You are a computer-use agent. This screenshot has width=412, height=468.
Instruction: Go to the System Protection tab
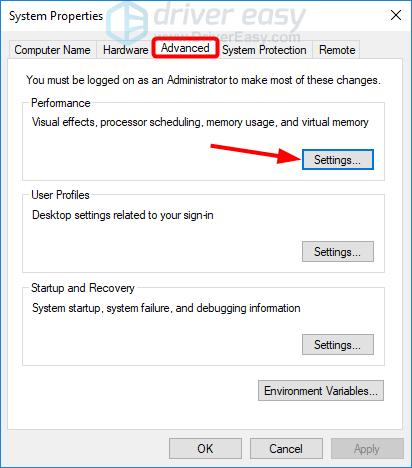click(264, 50)
